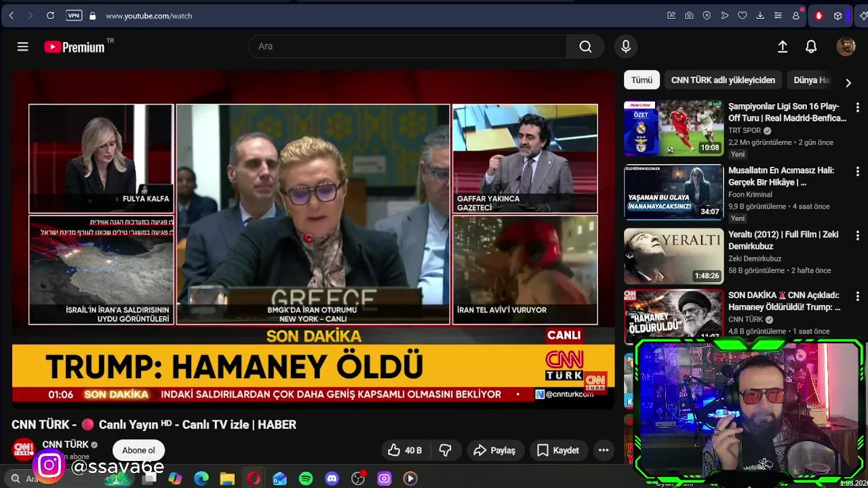Open the Opera snapshot camera icon

[x=689, y=16]
